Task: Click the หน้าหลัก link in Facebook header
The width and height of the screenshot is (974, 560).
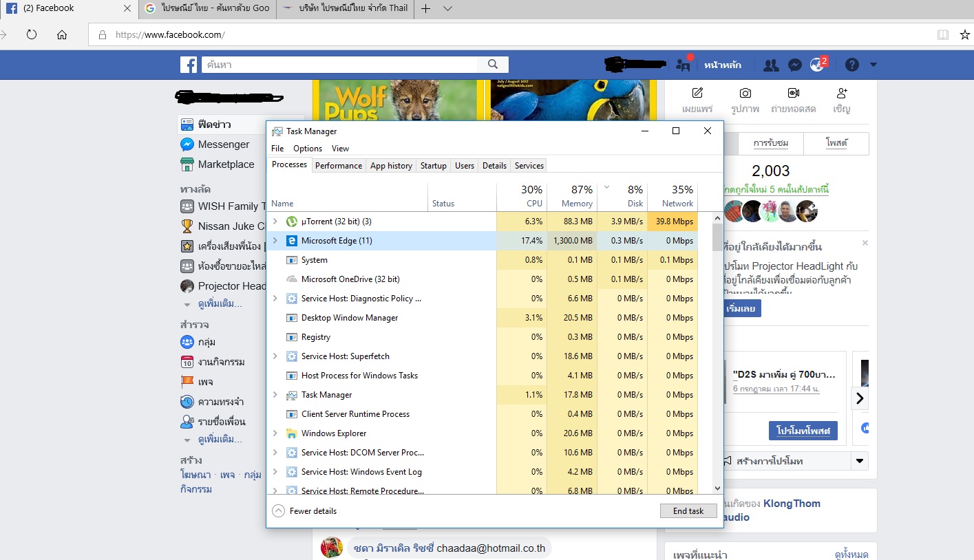Action: pos(723,65)
